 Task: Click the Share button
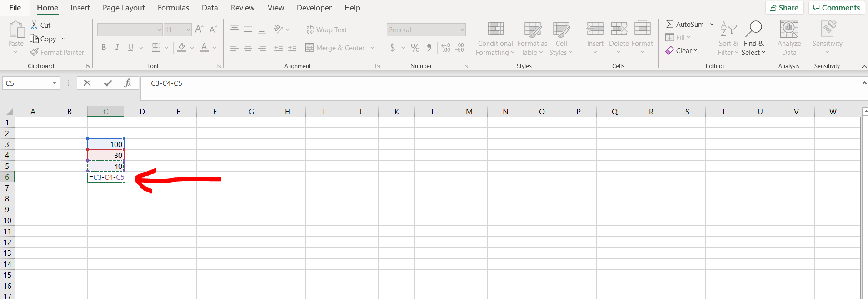coord(784,8)
